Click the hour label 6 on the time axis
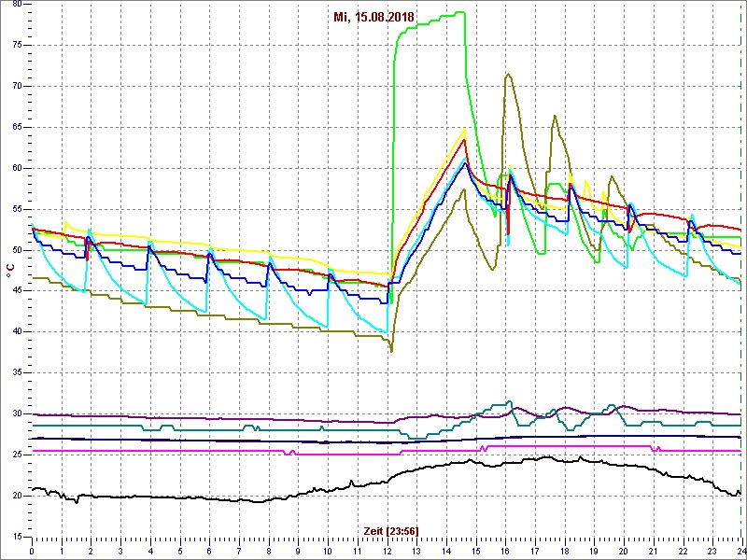This screenshot has height=560, width=747. click(209, 552)
